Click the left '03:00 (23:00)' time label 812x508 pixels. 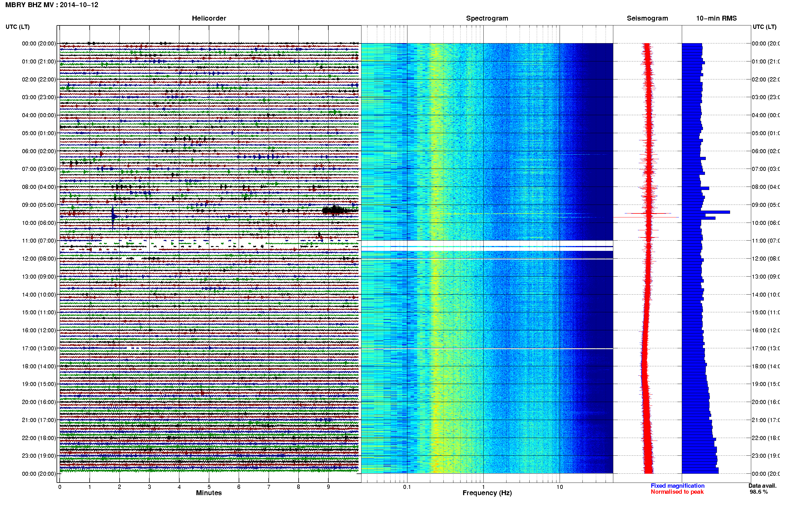point(39,97)
